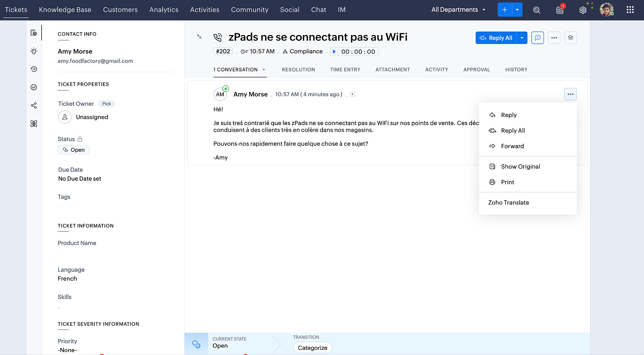
Task: Open the ticket history clock icon in sidebar
Action: click(x=34, y=69)
